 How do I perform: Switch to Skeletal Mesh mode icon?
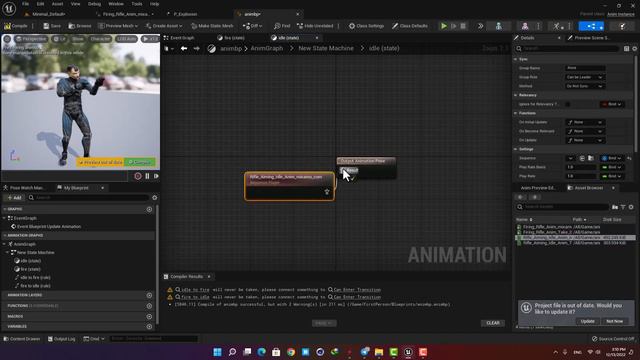(525, 26)
